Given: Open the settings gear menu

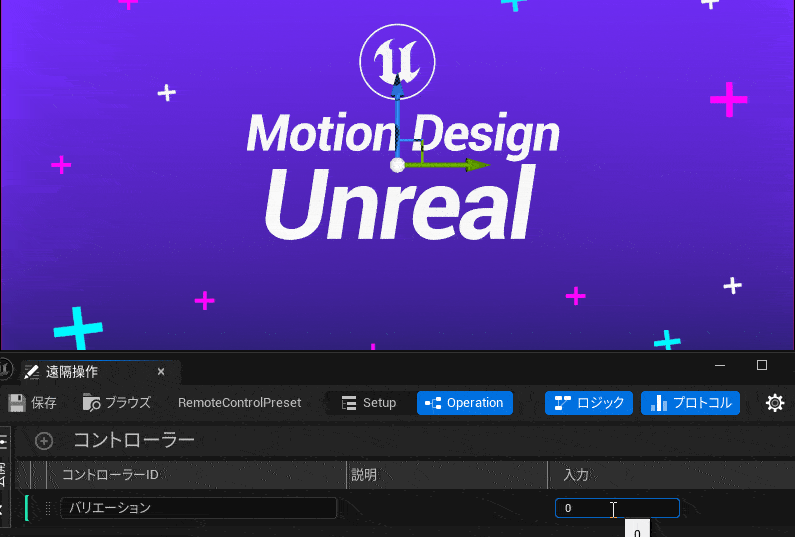Looking at the screenshot, I should click(775, 403).
